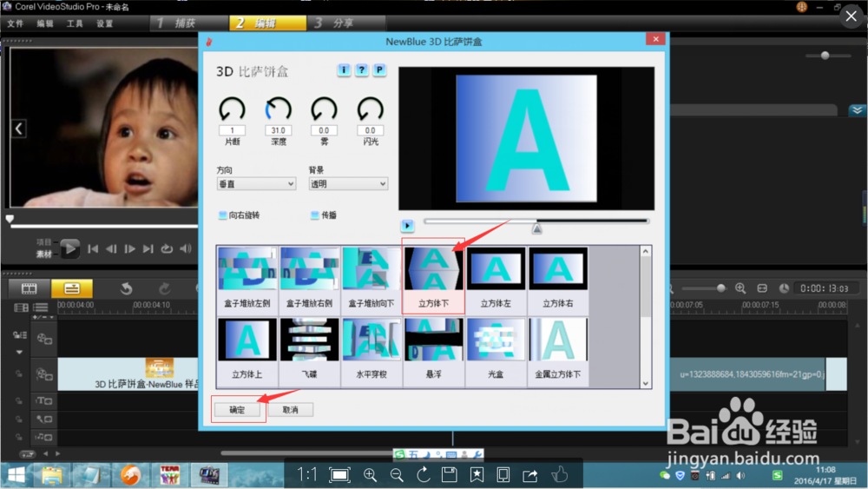The image size is (868, 489).
Task: Select the 立方体左 preset
Action: (496, 279)
